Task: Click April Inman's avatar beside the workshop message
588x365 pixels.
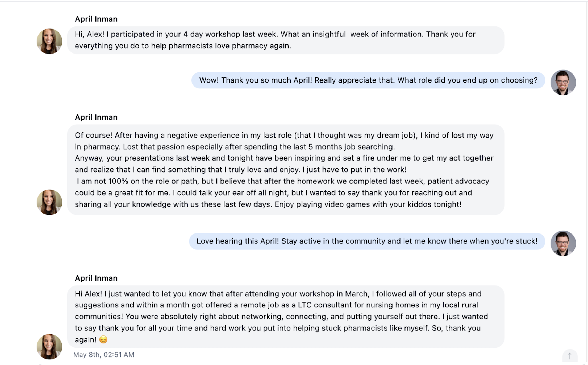Action: (x=49, y=41)
